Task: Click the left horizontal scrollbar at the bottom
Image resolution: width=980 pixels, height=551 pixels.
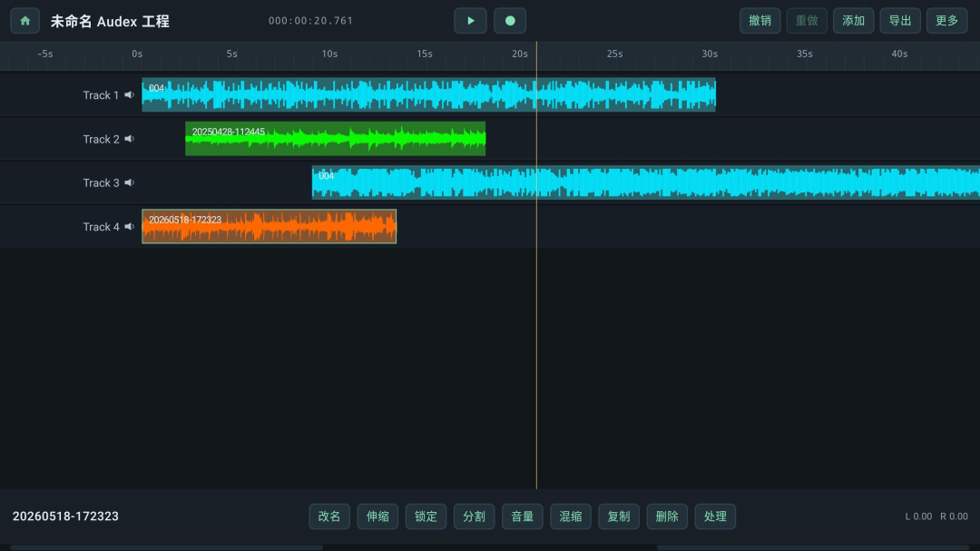Action: click(166, 548)
